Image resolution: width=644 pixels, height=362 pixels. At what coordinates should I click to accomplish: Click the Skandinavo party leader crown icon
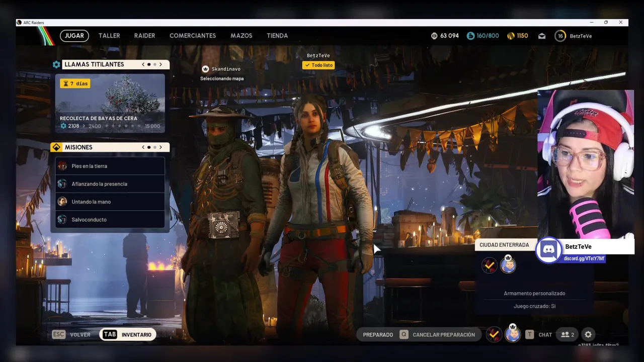click(x=205, y=69)
